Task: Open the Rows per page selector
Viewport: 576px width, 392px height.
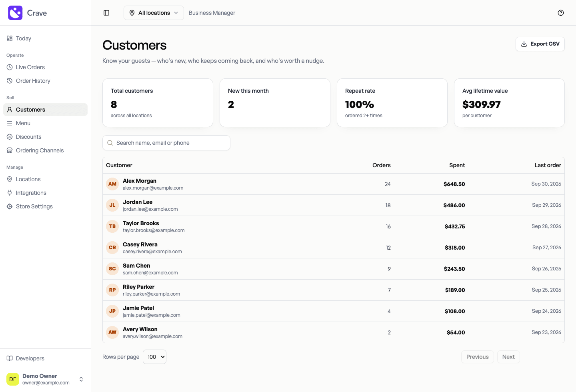Action: (154, 357)
